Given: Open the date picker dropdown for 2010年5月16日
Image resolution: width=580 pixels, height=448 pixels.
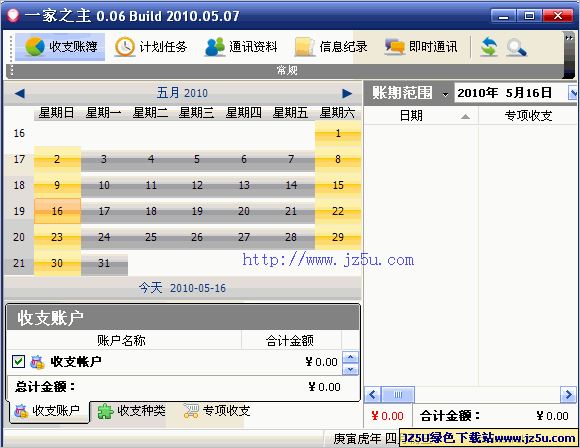Looking at the screenshot, I should pos(573,93).
